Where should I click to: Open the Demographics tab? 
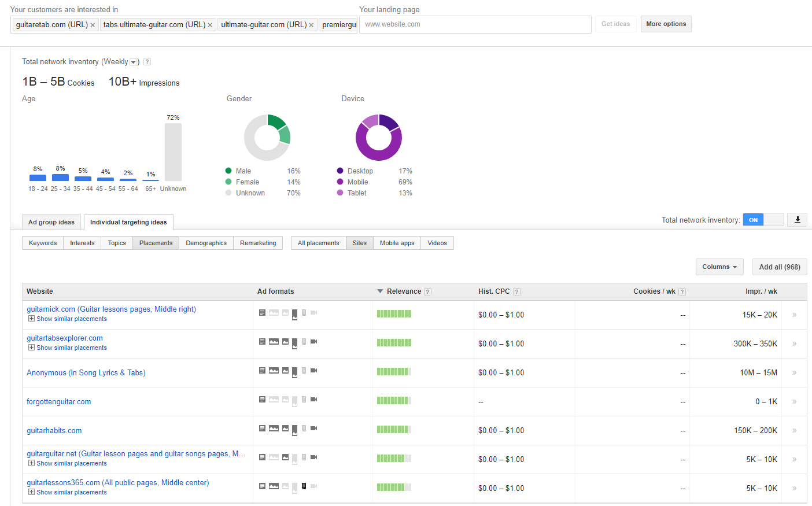click(206, 243)
